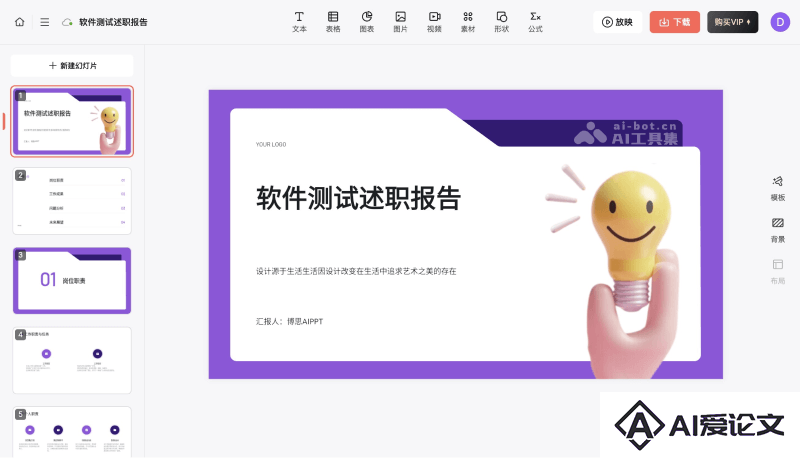Screen dimensions: 800x458
Task: Go to the home page icon
Action: [19, 22]
